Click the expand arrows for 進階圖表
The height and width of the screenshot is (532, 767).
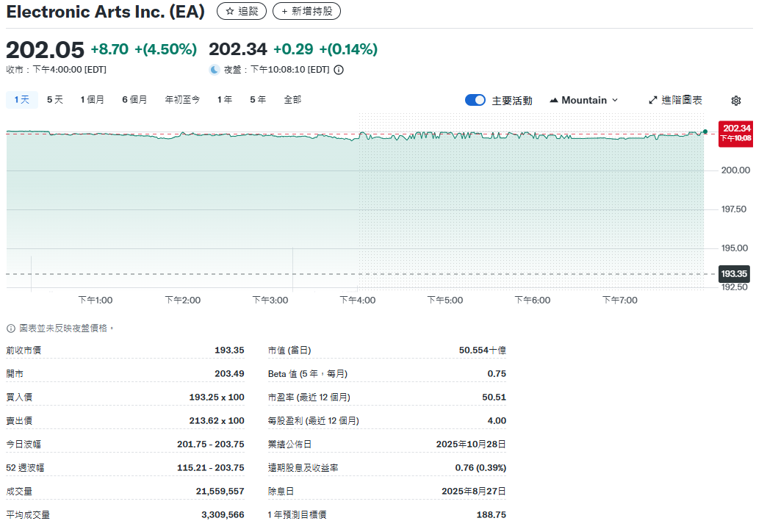click(652, 101)
